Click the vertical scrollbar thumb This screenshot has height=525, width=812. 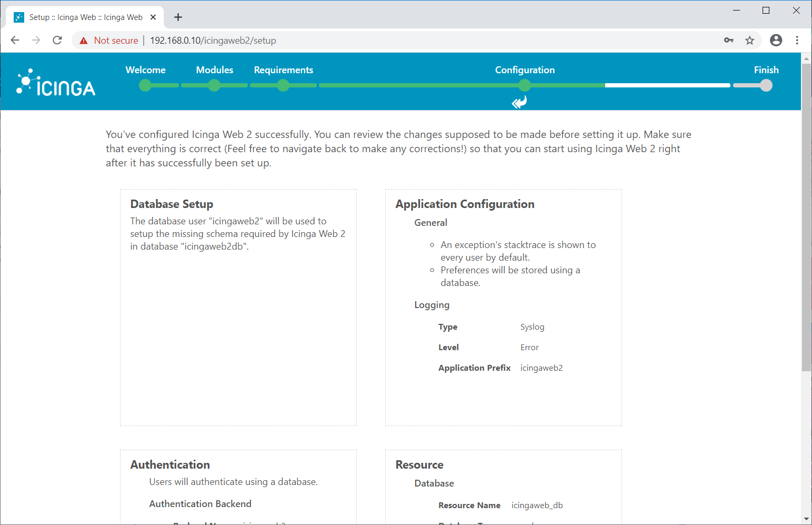tap(806, 217)
